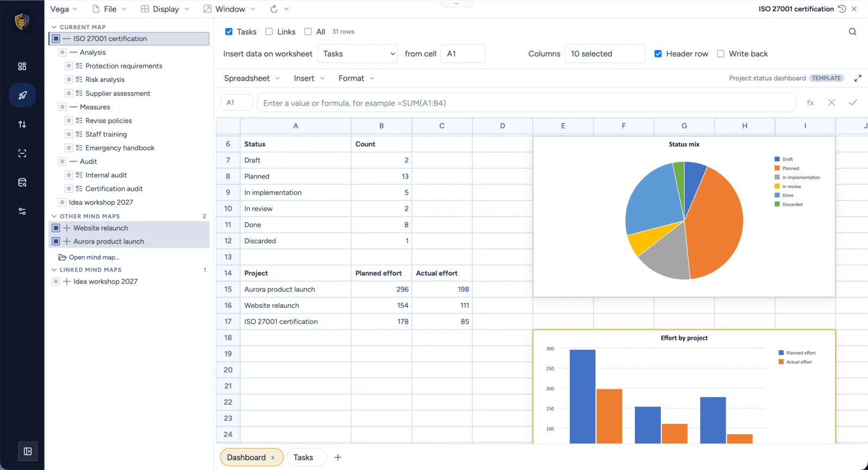This screenshot has width=868, height=470.
Task: Toggle the Header row checkbox
Action: [x=658, y=54]
